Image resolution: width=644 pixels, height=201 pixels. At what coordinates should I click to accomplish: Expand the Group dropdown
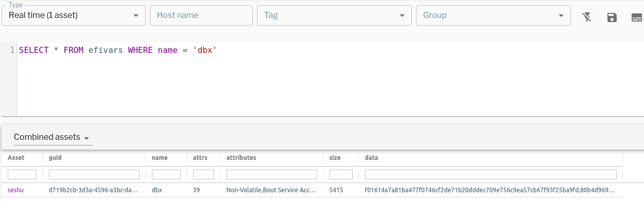[493, 15]
